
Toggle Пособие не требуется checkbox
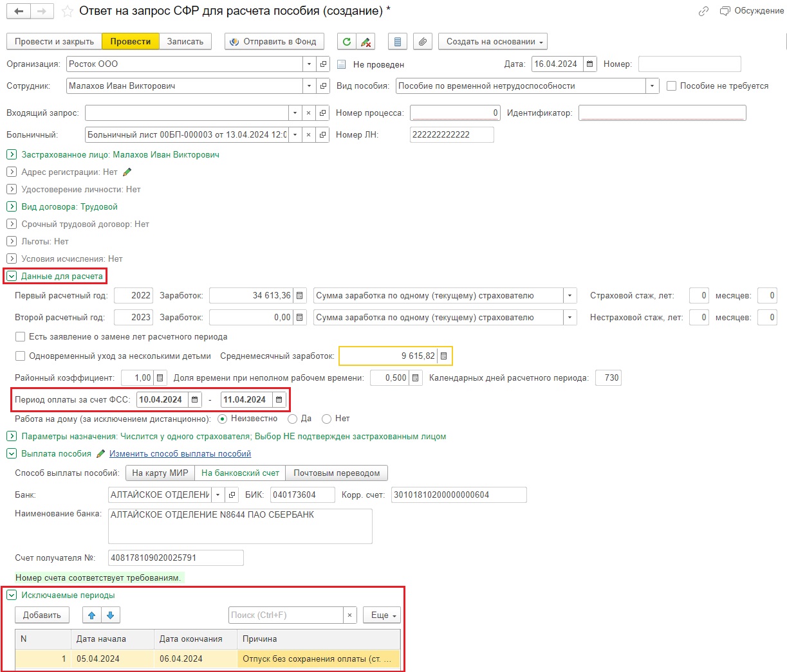pos(672,86)
